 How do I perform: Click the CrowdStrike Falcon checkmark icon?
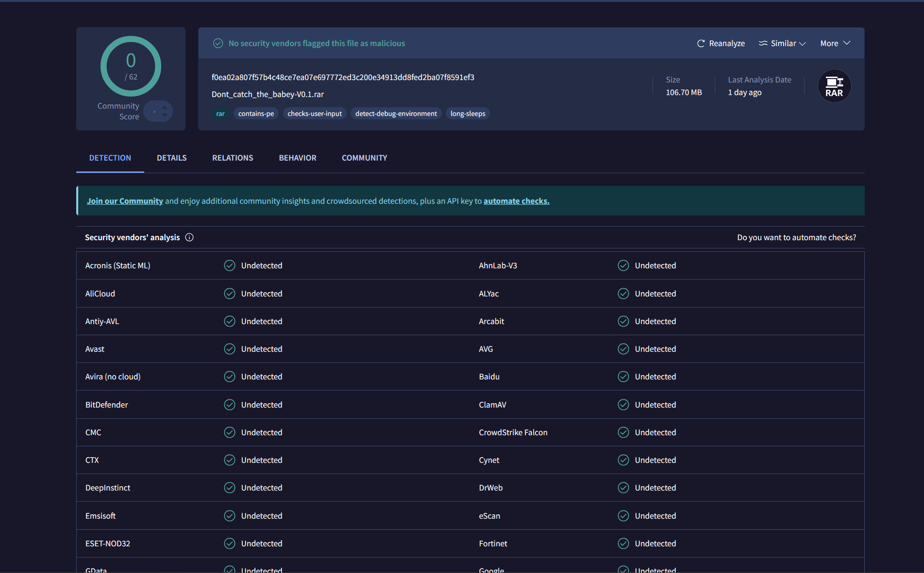coord(623,432)
